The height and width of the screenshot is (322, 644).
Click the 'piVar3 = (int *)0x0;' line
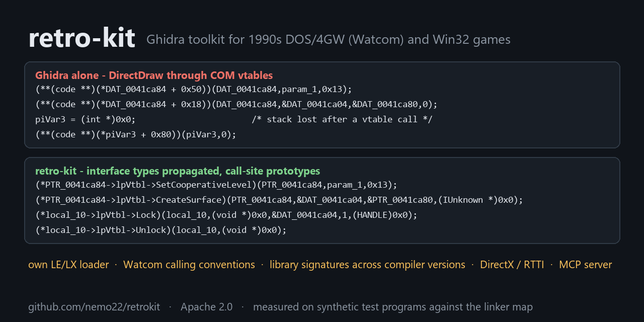tap(86, 120)
